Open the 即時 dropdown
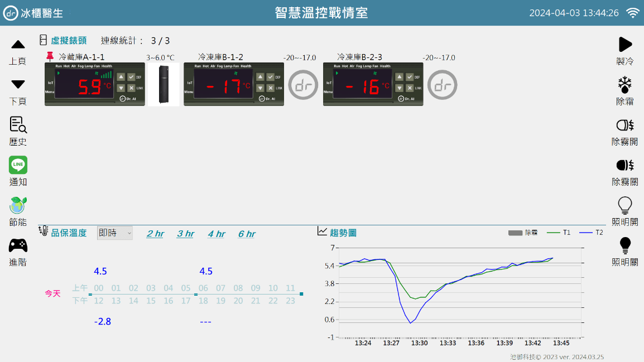This screenshot has height=362, width=644. 114,233
